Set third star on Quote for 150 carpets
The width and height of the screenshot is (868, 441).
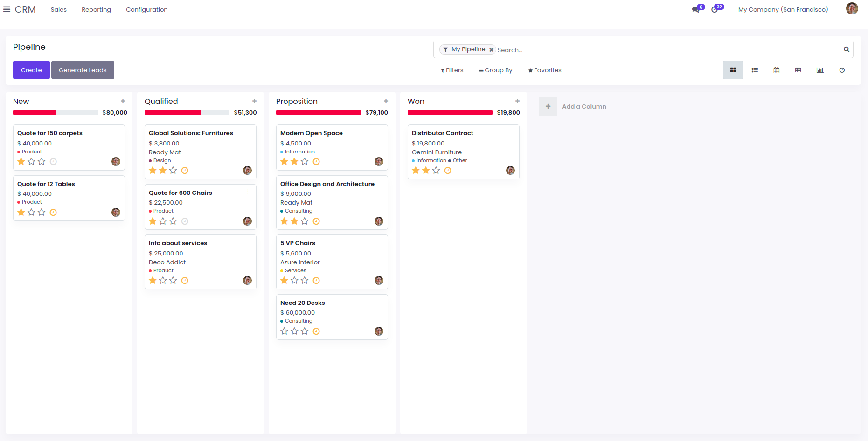coord(42,162)
